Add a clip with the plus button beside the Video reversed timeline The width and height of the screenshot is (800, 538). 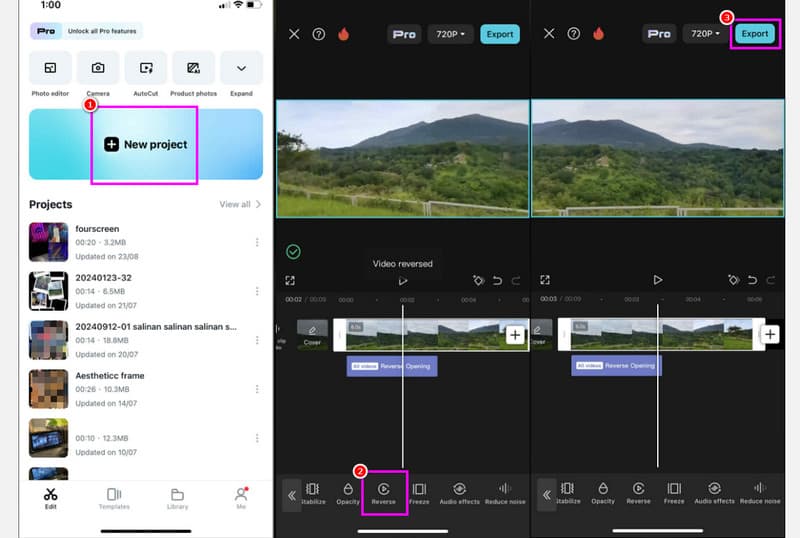point(514,335)
